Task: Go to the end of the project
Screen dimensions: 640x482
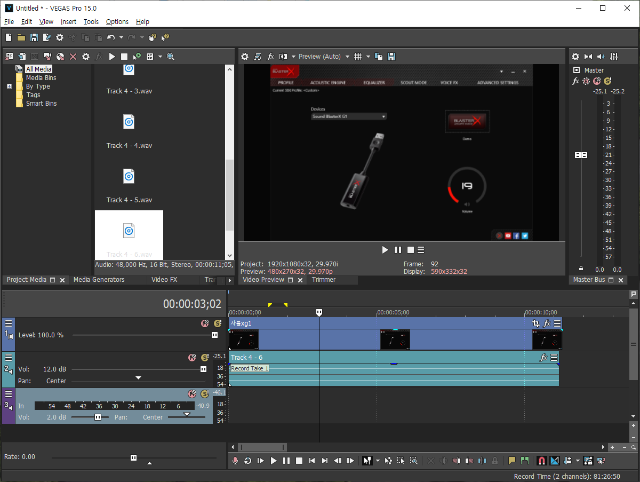Action: pyautogui.click(x=324, y=461)
